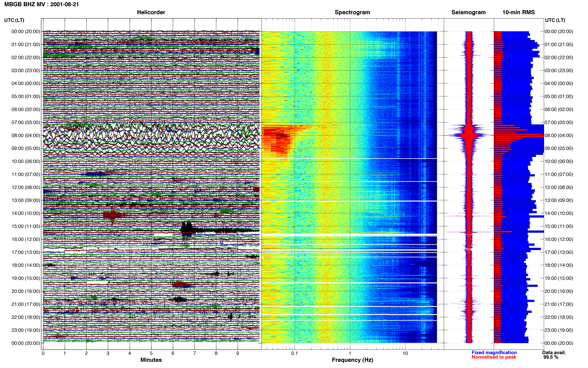Click RMS-side time label 23:00 (19:00)
This screenshot has height=368, width=588.
point(559,330)
